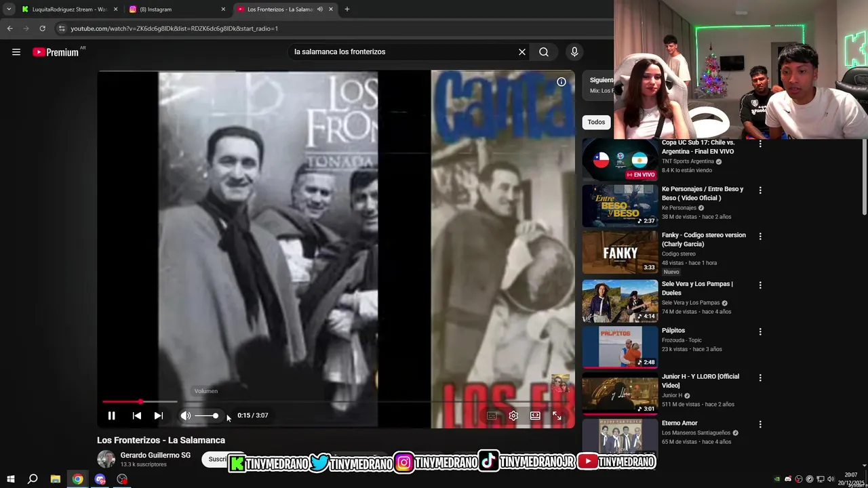Mute the video with speaker icon
Viewport: 868px width, 488px height.
pyautogui.click(x=185, y=415)
